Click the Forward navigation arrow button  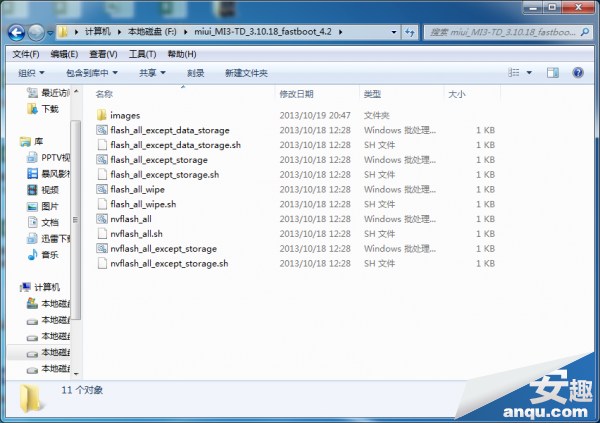[36, 33]
